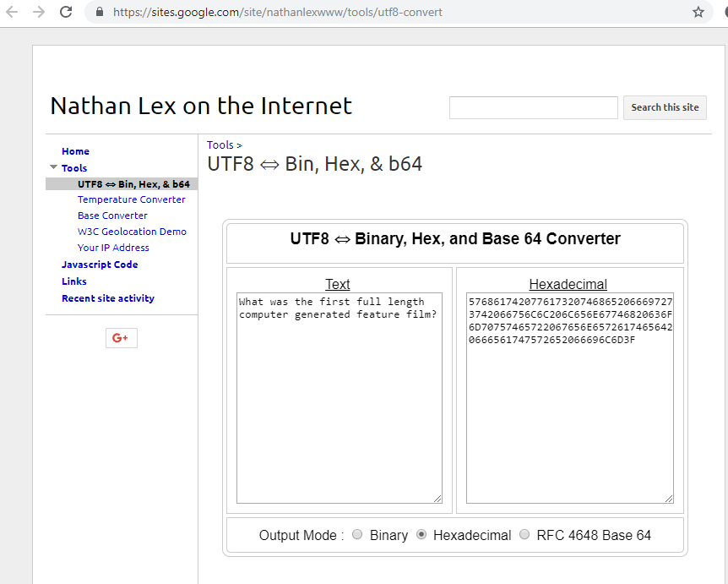The image size is (728, 584).
Task: Select the Binary output mode
Action: click(x=357, y=534)
